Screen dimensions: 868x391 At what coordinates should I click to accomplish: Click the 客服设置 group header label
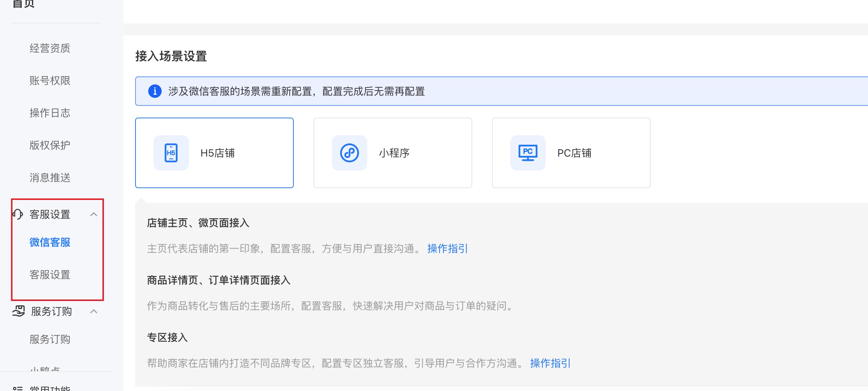coord(50,214)
